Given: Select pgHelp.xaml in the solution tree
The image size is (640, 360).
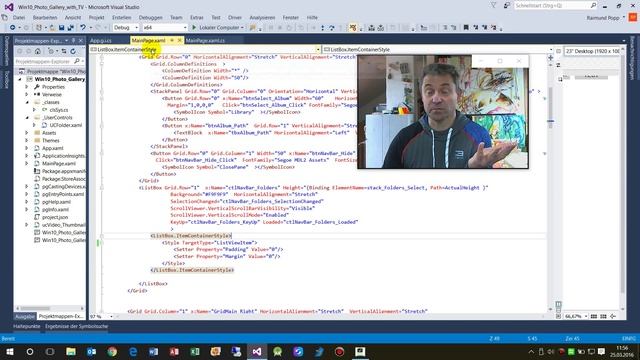Looking at the screenshot, I should tap(56, 202).
